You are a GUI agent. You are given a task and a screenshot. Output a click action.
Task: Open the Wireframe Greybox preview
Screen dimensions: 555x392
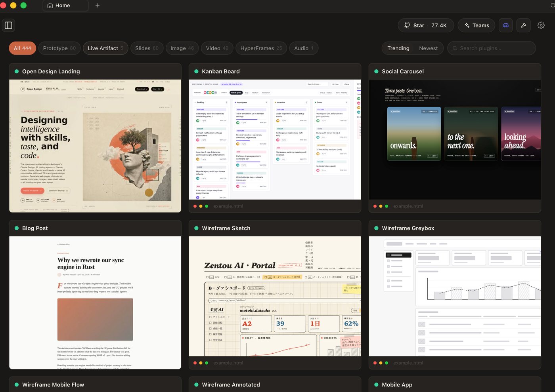(x=455, y=296)
